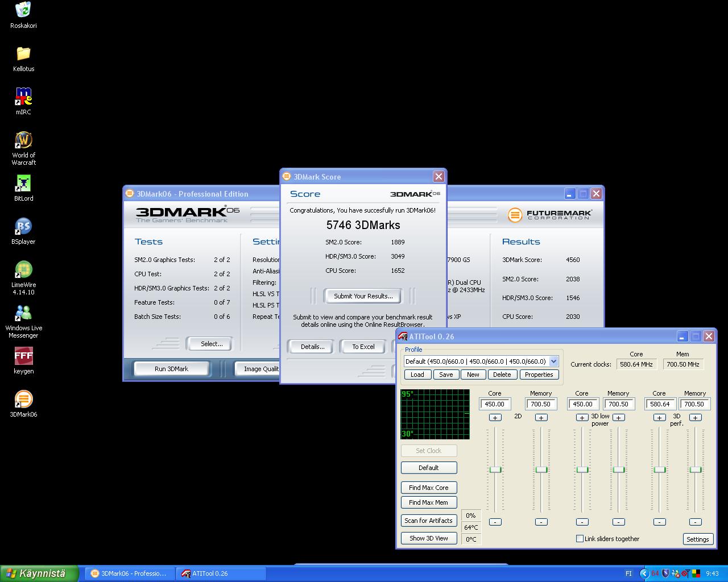Click the red 64 temperature tray icon
The height and width of the screenshot is (582, 728).
(655, 573)
